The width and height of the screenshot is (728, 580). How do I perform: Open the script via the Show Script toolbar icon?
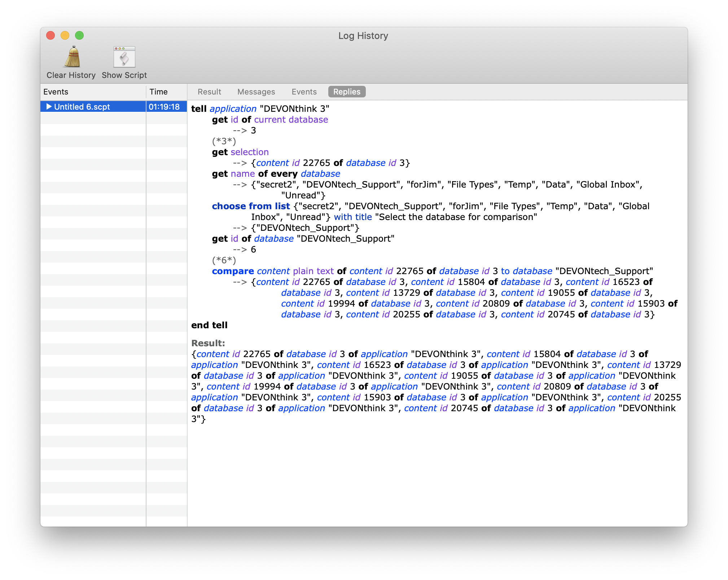124,57
